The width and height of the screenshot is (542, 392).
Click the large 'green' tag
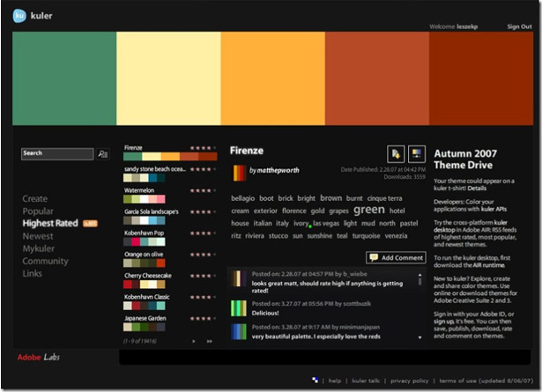[368, 211]
